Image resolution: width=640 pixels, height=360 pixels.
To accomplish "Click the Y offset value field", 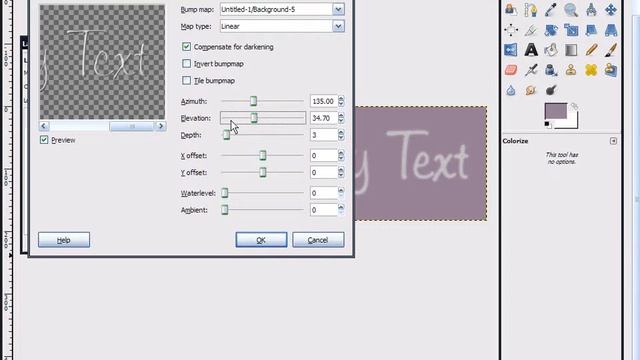I will coord(323,172).
